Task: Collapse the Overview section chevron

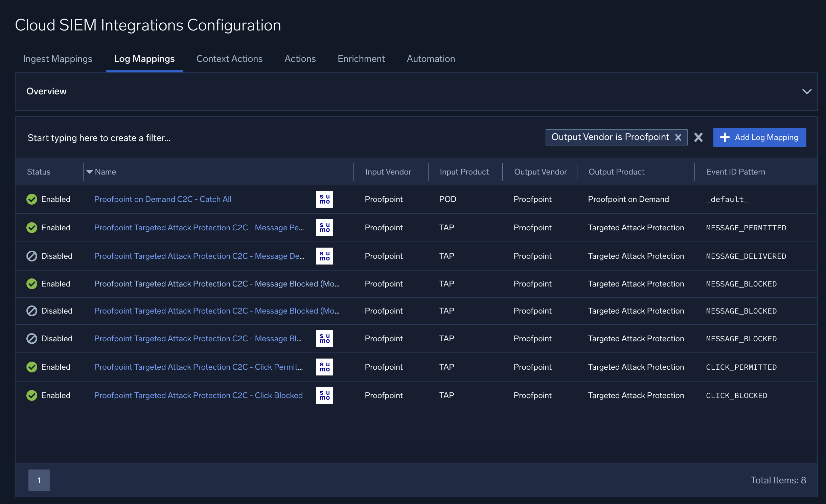Action: (x=807, y=92)
